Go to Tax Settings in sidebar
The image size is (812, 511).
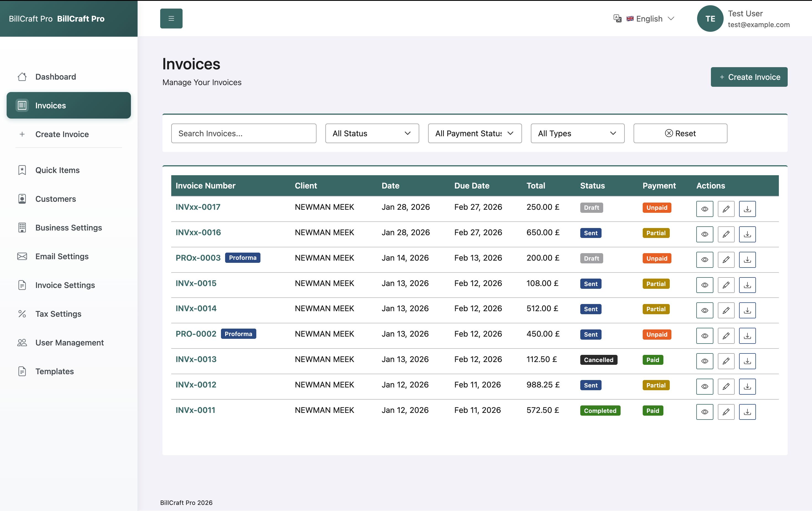pyautogui.click(x=58, y=314)
